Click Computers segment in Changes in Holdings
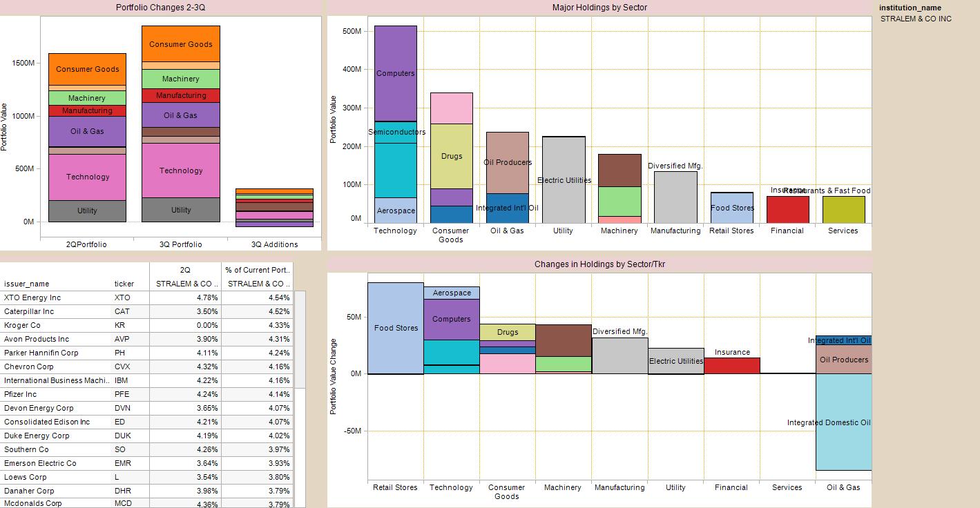The width and height of the screenshot is (980, 508). click(x=452, y=319)
